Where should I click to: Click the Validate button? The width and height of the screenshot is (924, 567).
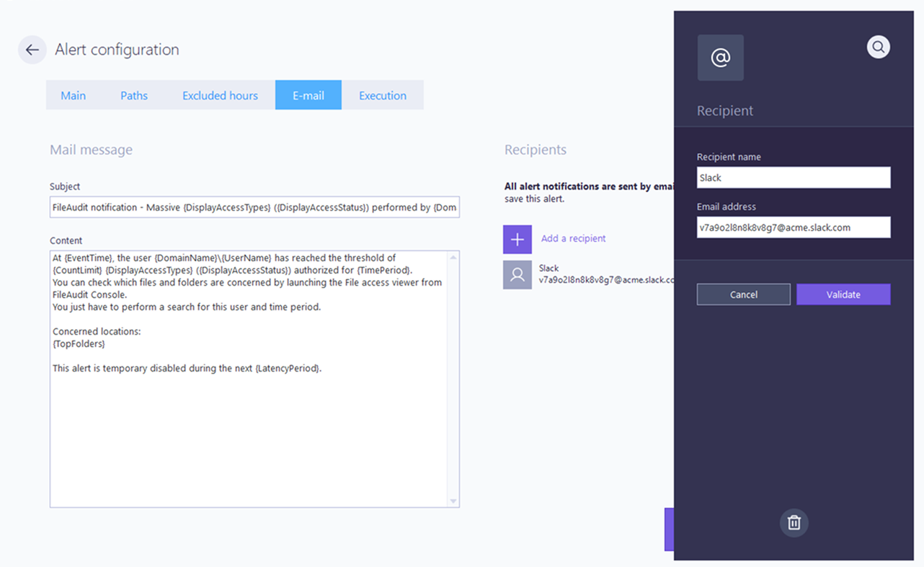click(x=843, y=294)
